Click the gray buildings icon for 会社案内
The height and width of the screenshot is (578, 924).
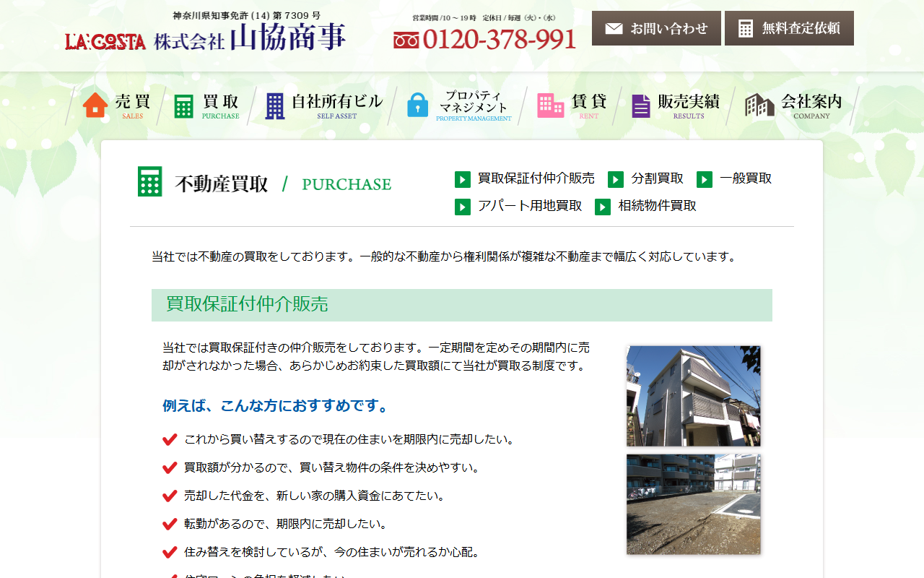pos(759,105)
